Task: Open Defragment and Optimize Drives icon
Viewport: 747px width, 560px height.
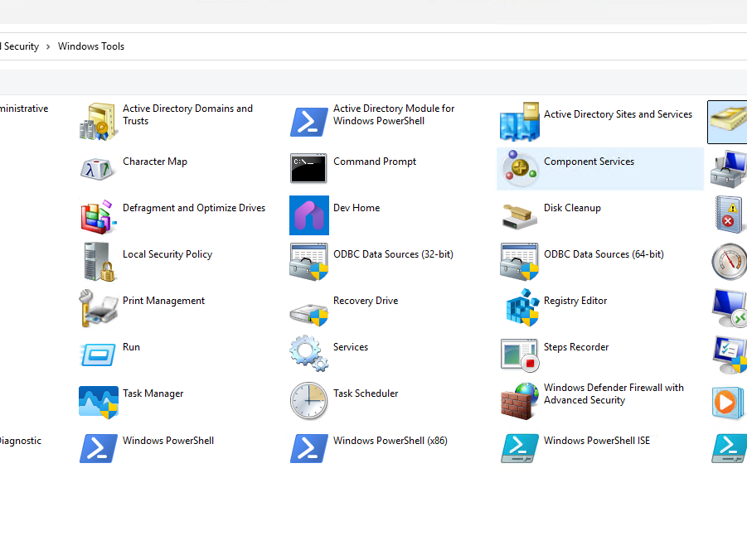Action: pos(99,215)
